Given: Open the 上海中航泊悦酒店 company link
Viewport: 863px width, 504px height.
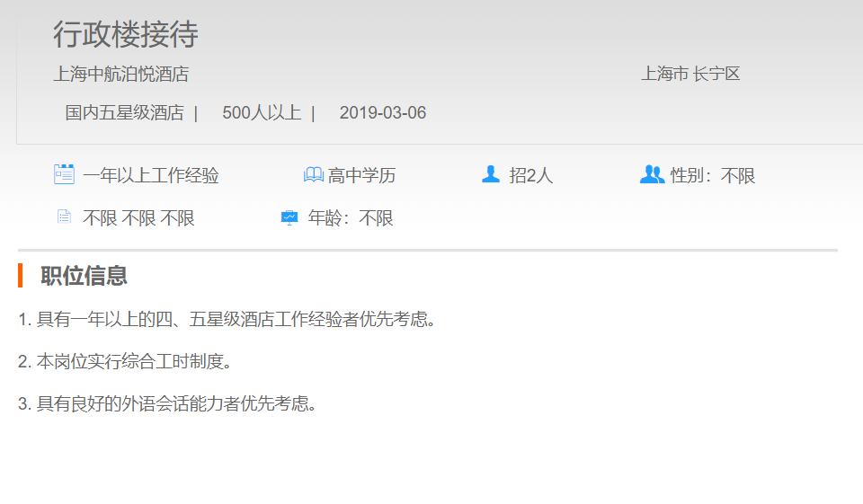Looking at the screenshot, I should pos(120,75).
